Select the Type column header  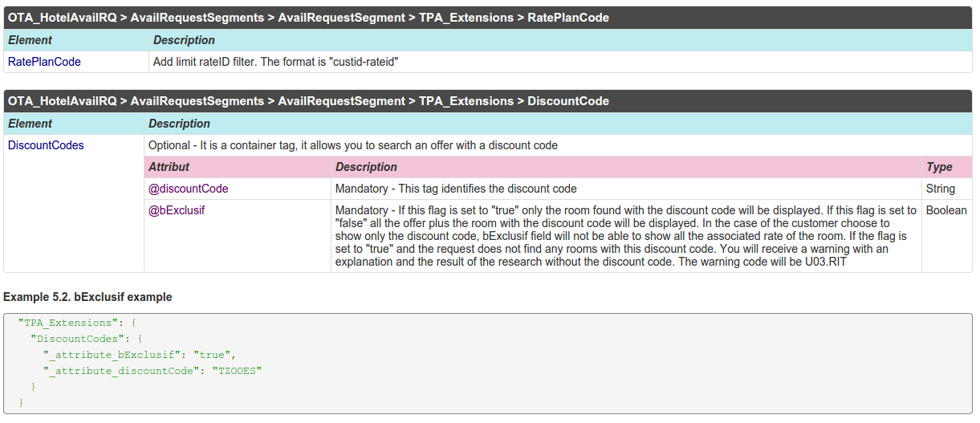939,167
